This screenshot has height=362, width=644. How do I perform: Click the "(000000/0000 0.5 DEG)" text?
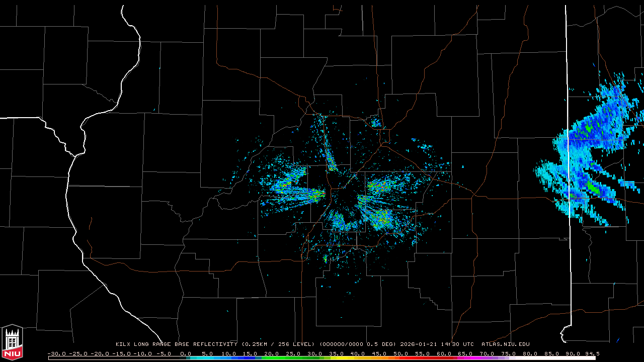pyautogui.click(x=358, y=344)
